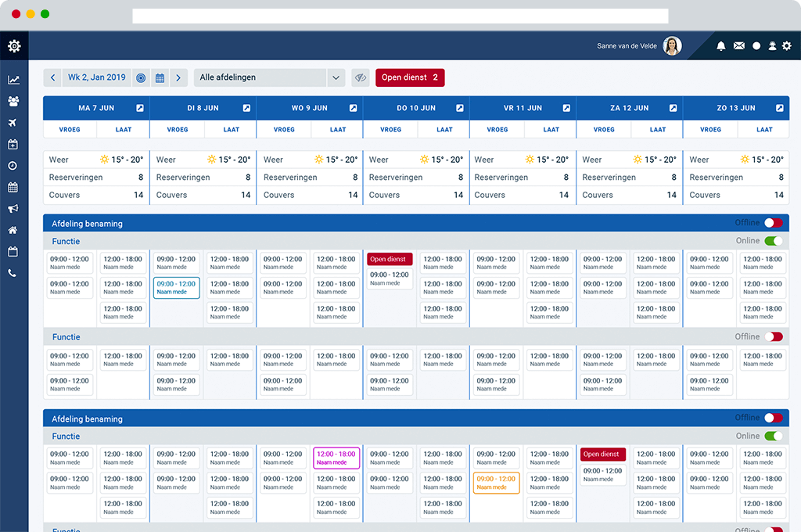Disable the Online toggle in first Functie row
The height and width of the screenshot is (532, 801).
[773, 241]
